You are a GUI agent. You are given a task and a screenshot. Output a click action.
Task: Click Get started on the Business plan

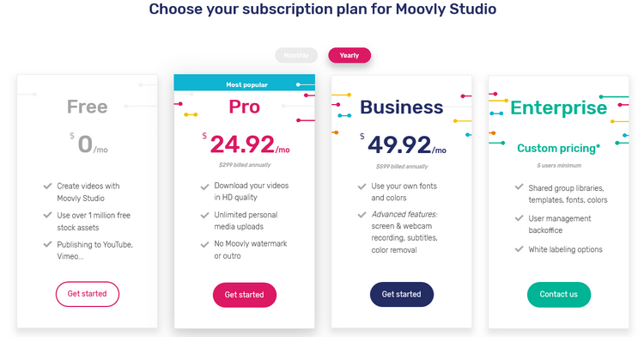[x=402, y=294]
